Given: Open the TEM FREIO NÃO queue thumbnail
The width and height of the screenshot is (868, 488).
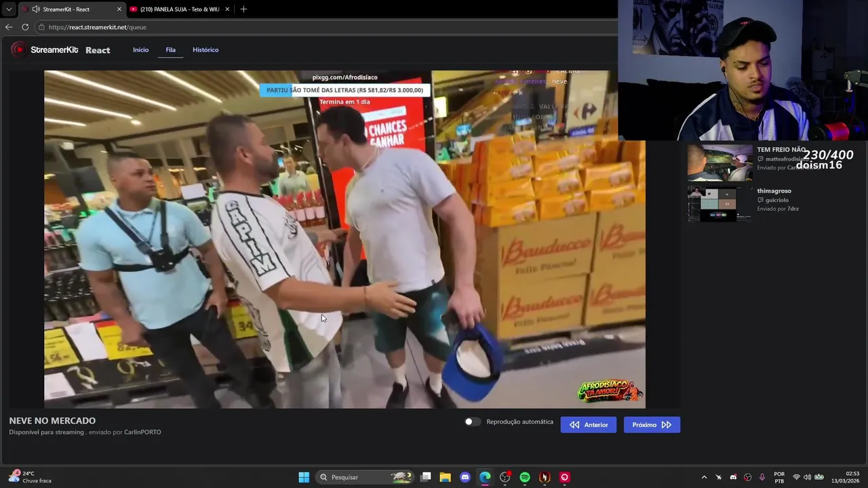Looking at the screenshot, I should 719,163.
